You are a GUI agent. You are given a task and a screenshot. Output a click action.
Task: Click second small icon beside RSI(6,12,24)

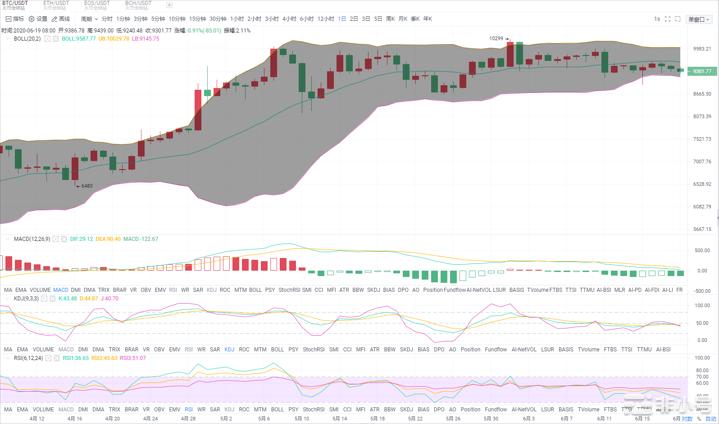[56, 358]
